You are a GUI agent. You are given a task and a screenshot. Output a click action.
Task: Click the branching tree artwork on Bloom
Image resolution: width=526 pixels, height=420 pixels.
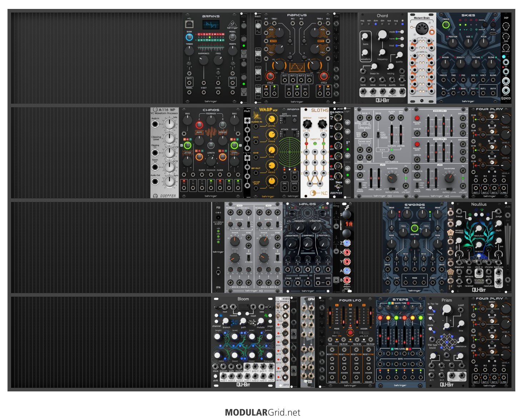(244, 345)
